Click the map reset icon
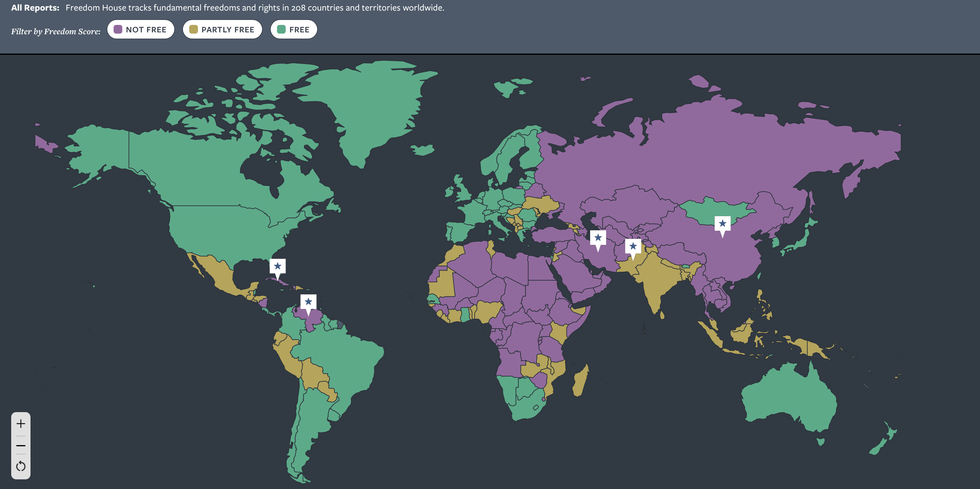The width and height of the screenshot is (980, 489). coord(20,465)
